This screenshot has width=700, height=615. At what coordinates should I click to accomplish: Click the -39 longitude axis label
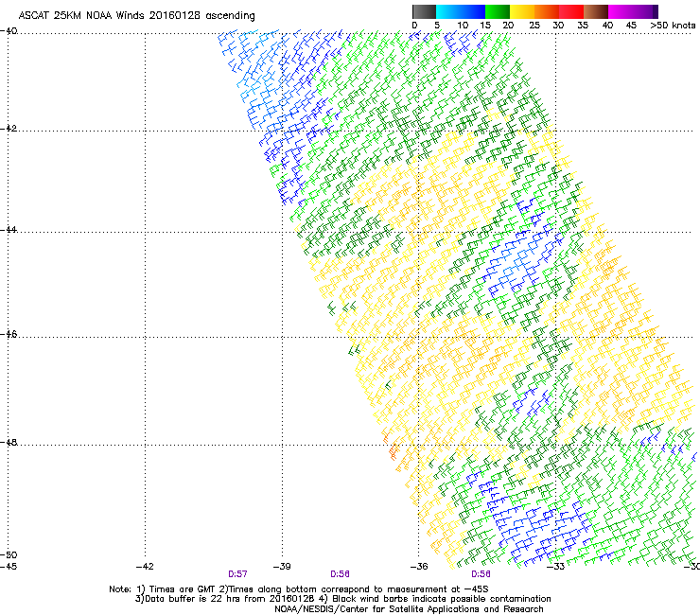coord(282,567)
